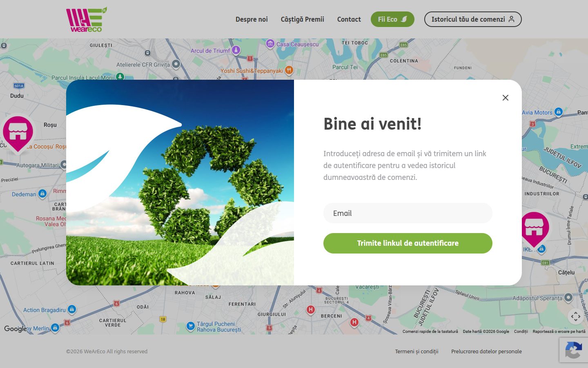
Task: Select the Atelierele CFR Grivița pin
Action: [176, 64]
